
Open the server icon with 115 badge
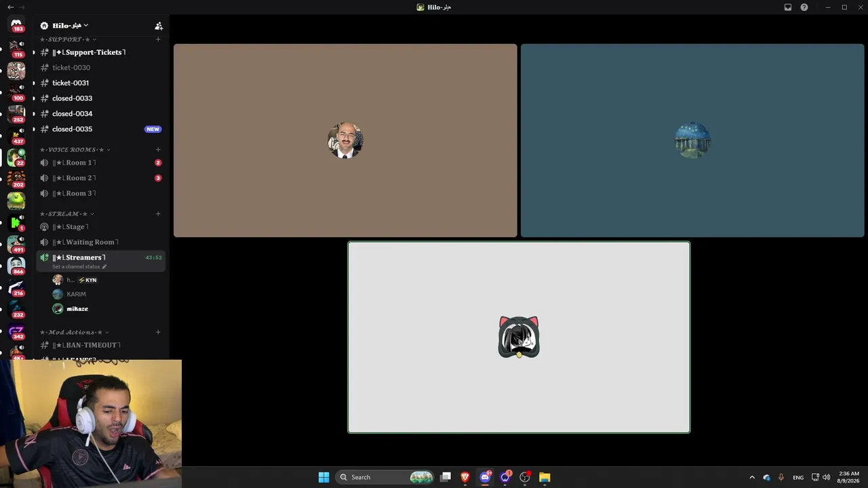tap(16, 49)
